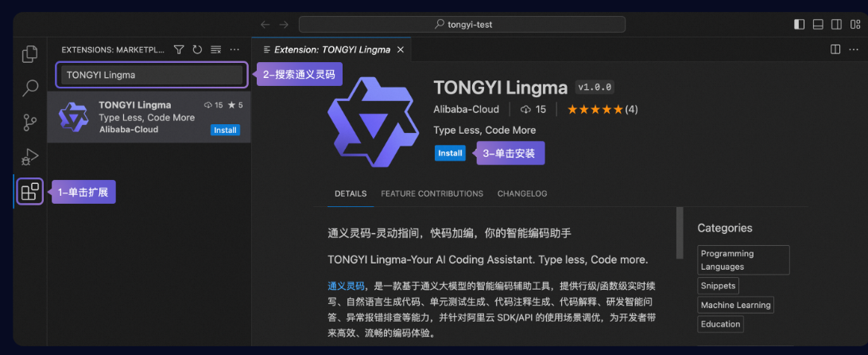The height and width of the screenshot is (355, 868).
Task: Close the Extension: TONGYI Lingma tab
Action: pos(401,50)
